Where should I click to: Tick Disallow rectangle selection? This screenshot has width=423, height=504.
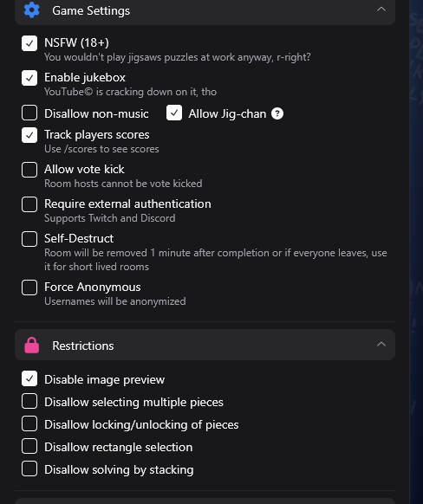(29, 446)
